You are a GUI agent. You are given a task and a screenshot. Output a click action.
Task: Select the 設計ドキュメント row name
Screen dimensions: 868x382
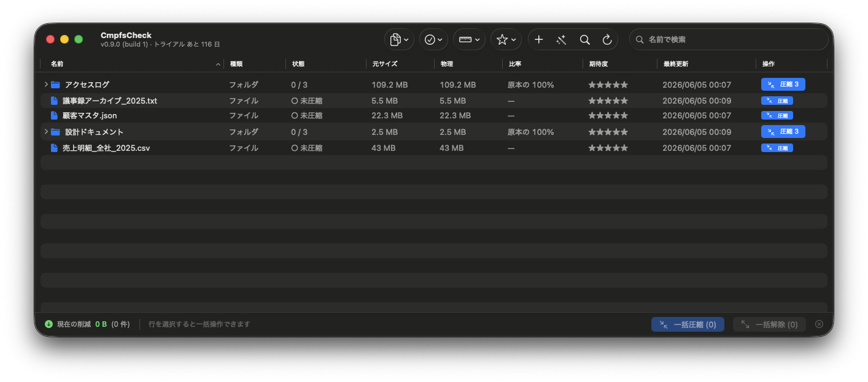(x=95, y=132)
